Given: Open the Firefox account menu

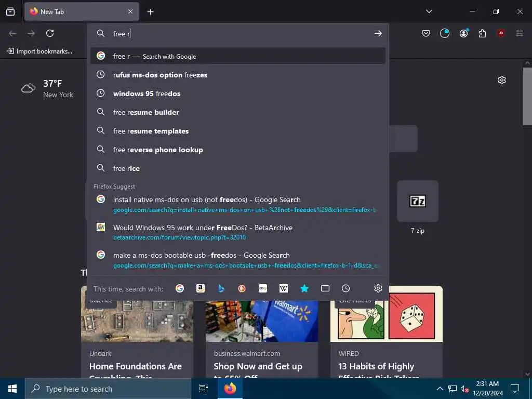Looking at the screenshot, I should pyautogui.click(x=463, y=33).
